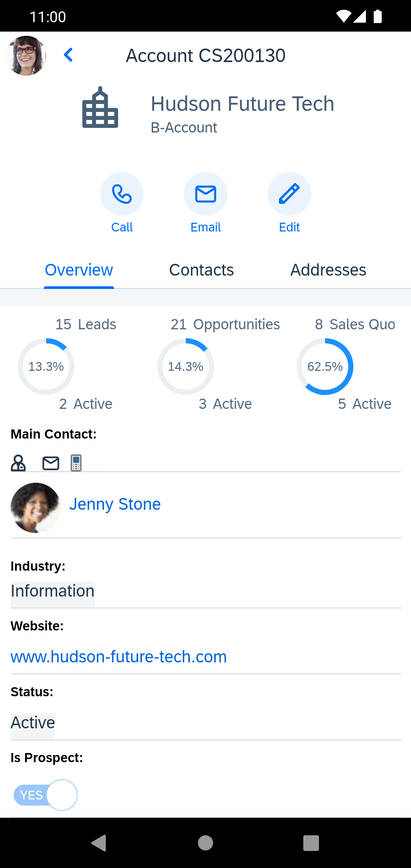Open the Leads 13.3% progress chart
Screen dimensions: 411x868
46,366
